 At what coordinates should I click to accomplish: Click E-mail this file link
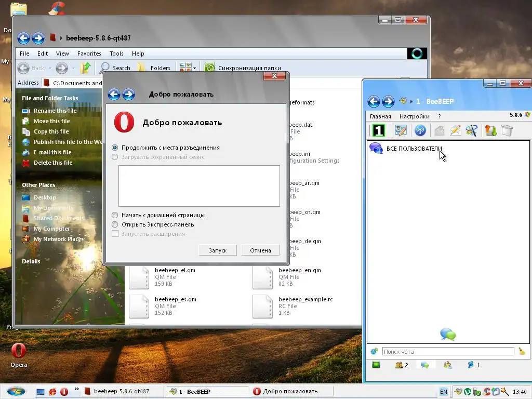(52, 152)
